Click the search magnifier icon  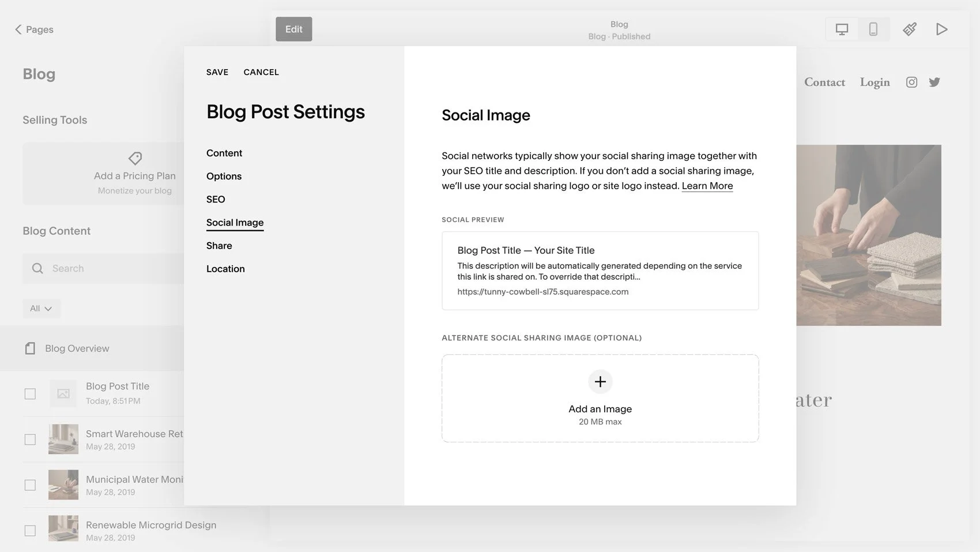[37, 268]
